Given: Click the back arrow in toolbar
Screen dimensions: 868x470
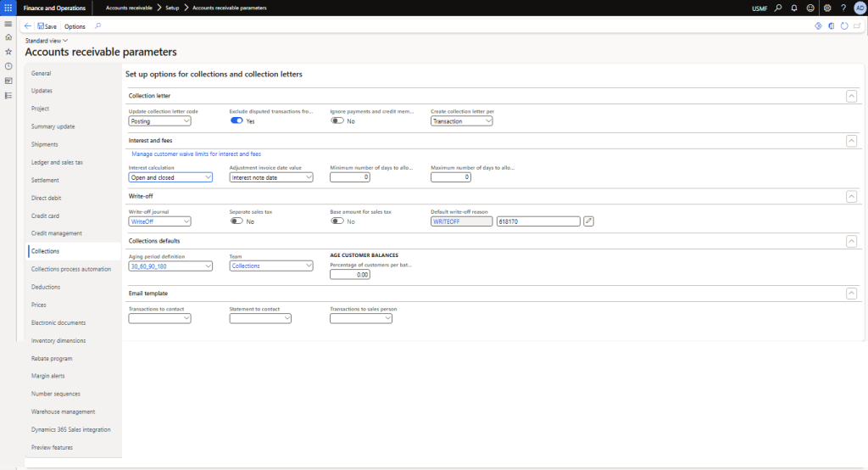Looking at the screenshot, I should pos(28,26).
